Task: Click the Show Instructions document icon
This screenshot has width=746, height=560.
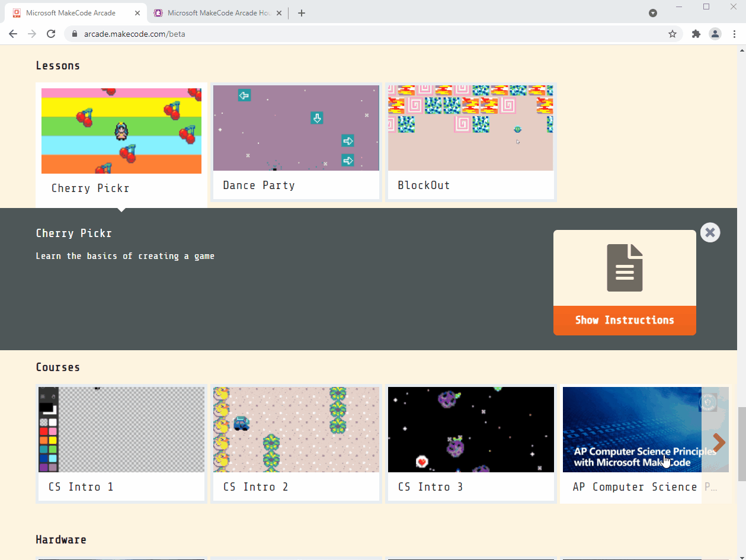Action: [x=624, y=267]
